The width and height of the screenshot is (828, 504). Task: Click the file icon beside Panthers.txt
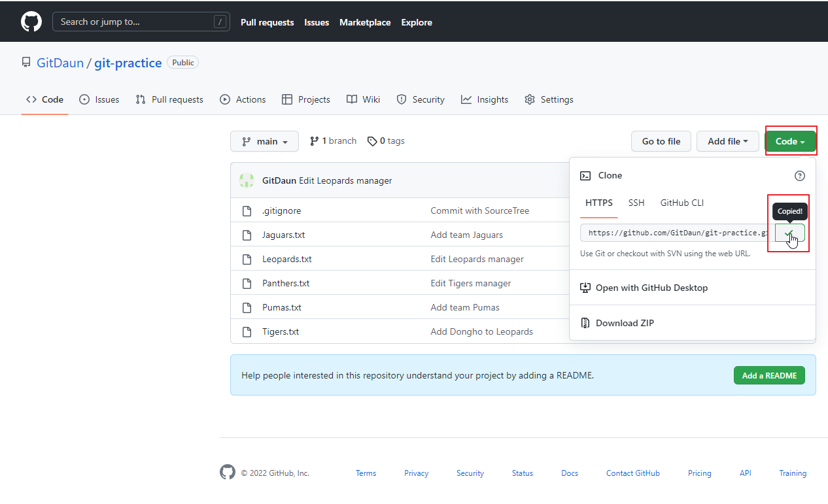(x=247, y=283)
